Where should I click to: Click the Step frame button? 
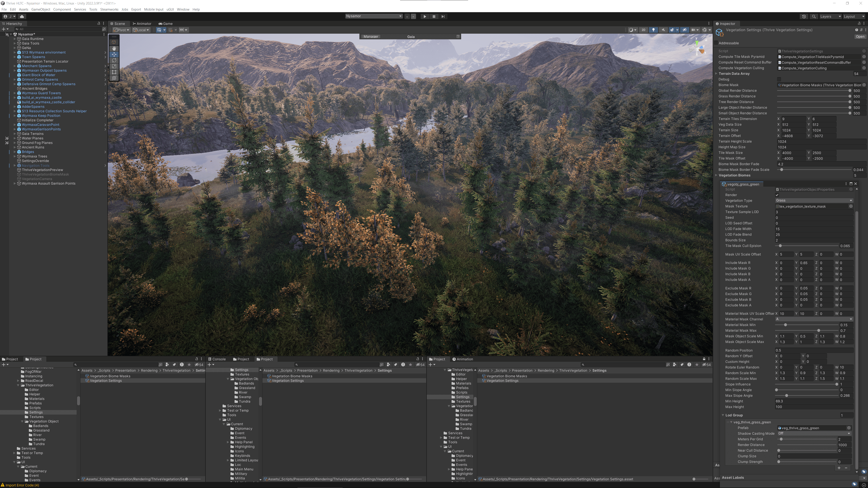(x=443, y=16)
